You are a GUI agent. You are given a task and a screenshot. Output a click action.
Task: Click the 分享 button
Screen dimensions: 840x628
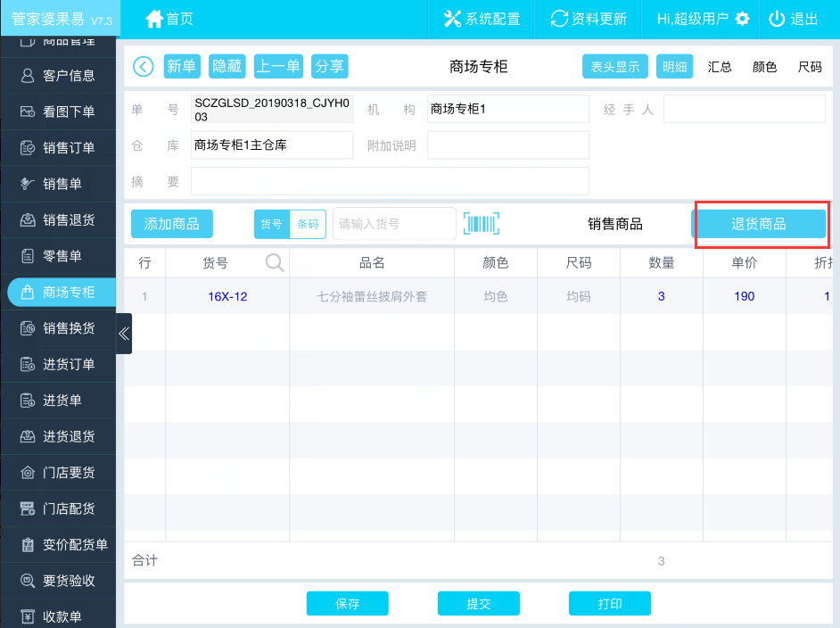[x=329, y=66]
